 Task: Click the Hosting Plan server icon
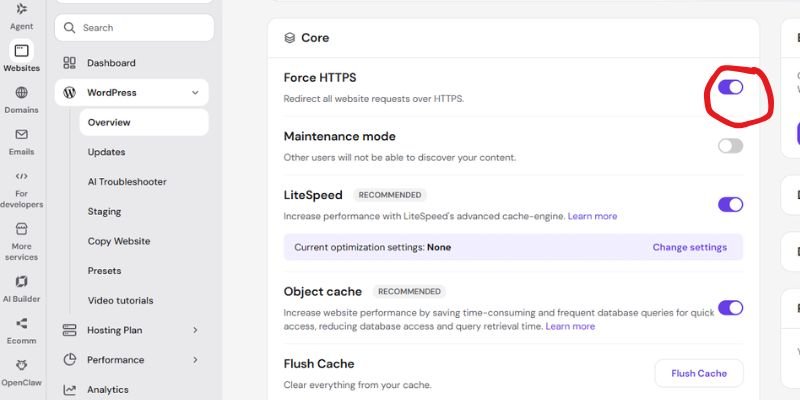pyautogui.click(x=69, y=330)
